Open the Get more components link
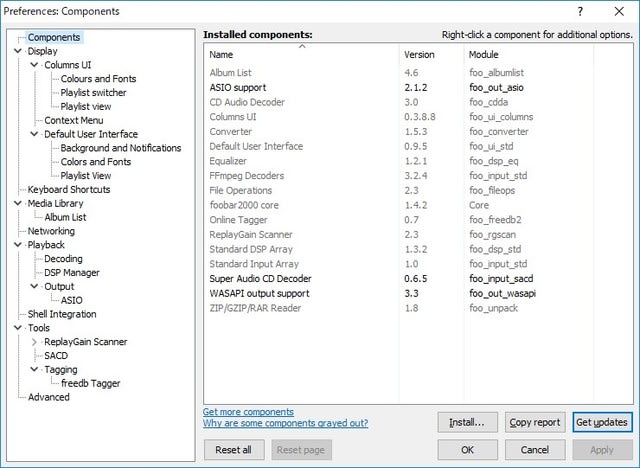 tap(248, 412)
